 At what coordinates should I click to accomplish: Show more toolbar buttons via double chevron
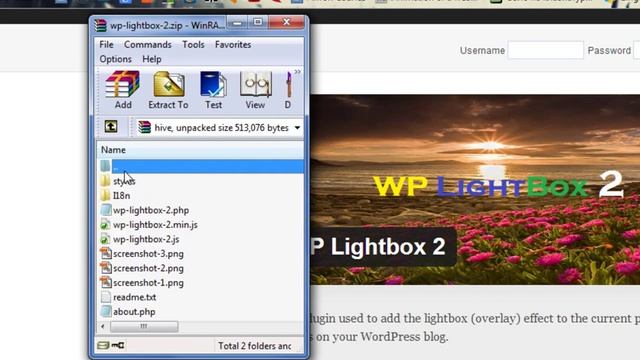click(x=298, y=72)
